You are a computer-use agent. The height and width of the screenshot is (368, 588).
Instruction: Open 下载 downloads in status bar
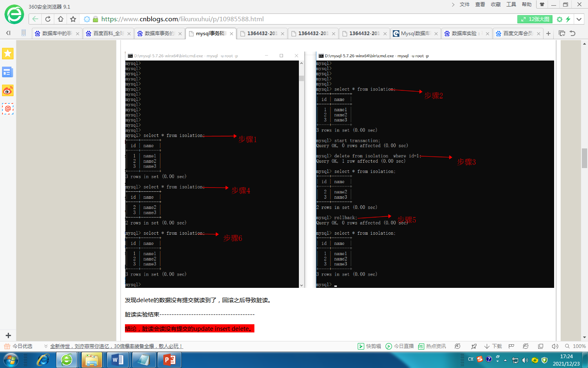pyautogui.click(x=493, y=346)
